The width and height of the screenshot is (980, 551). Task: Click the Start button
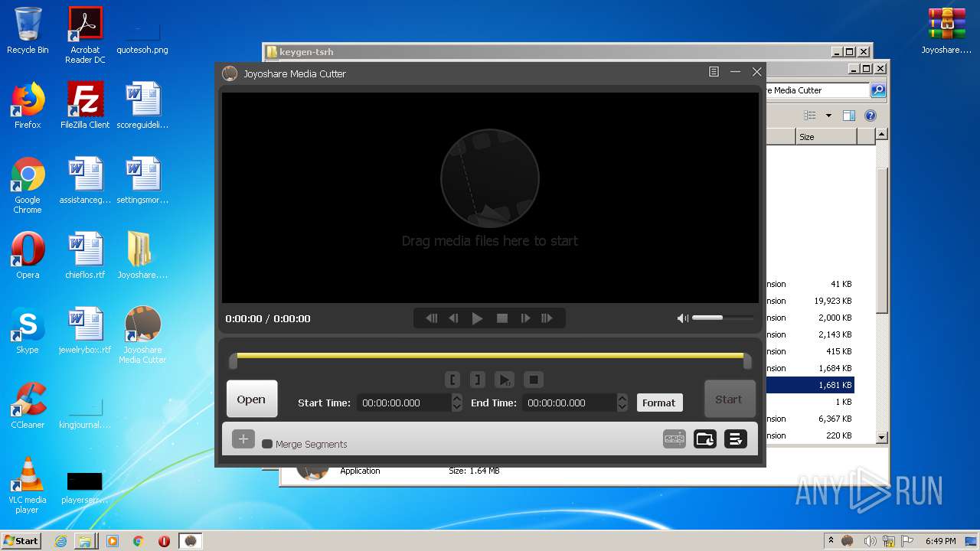coord(729,399)
